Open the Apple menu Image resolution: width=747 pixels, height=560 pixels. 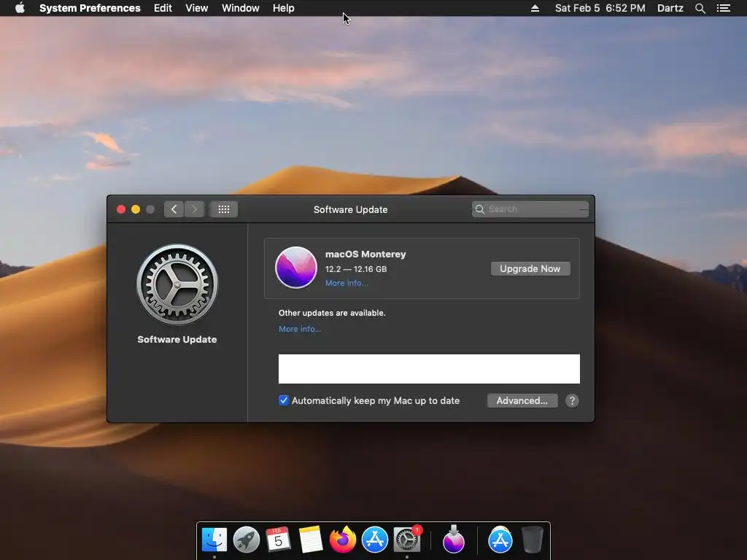coord(20,8)
